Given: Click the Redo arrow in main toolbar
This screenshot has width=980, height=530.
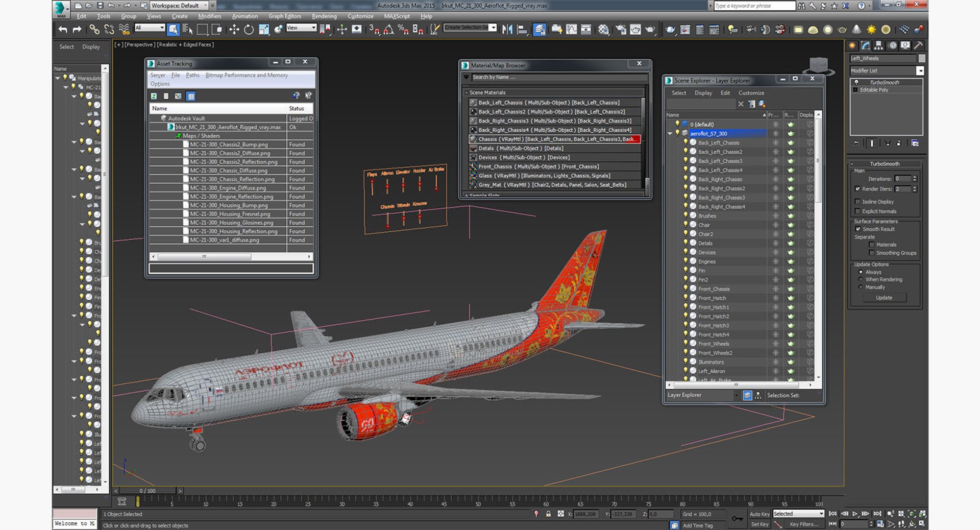Looking at the screenshot, I should tap(77, 30).
